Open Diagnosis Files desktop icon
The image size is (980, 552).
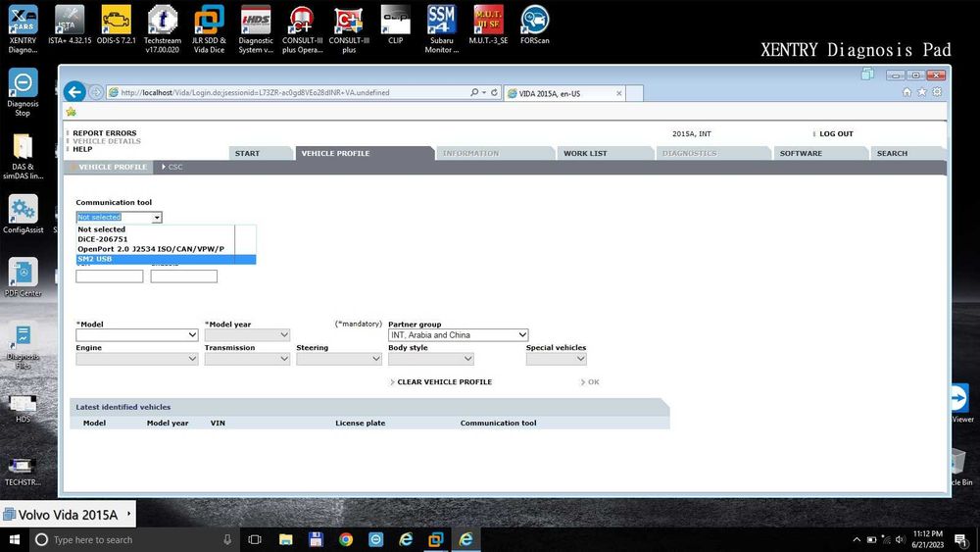(x=24, y=347)
